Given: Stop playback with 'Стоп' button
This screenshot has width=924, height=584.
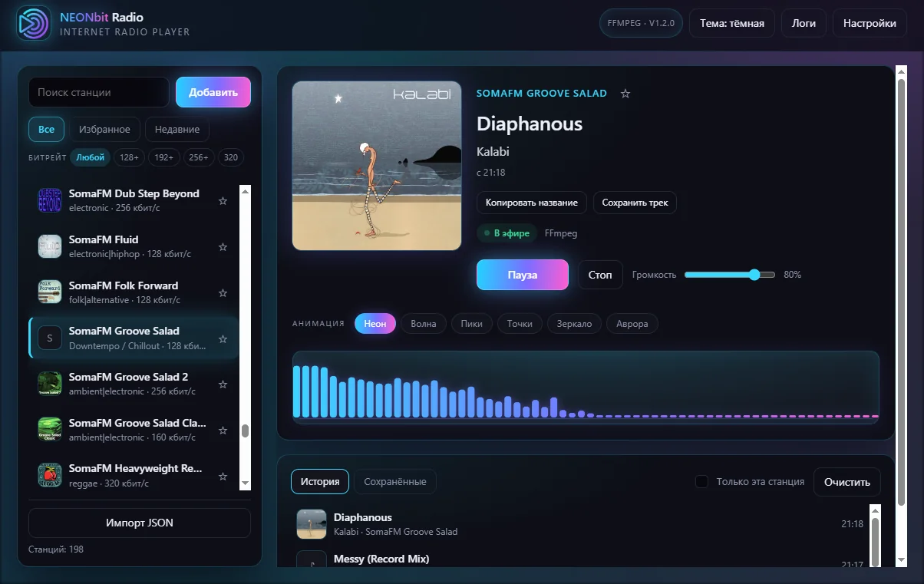Looking at the screenshot, I should tap(600, 275).
